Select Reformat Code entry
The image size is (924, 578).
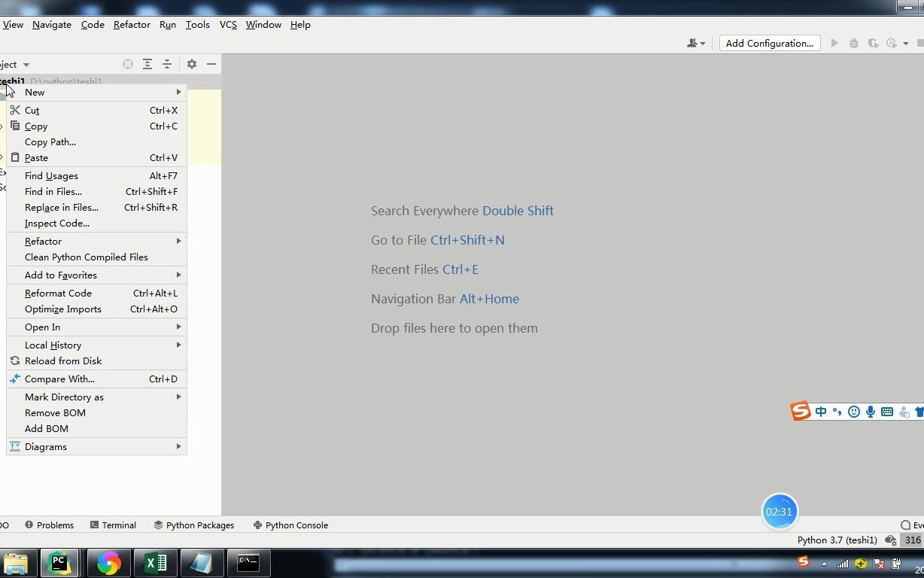pyautogui.click(x=97, y=293)
